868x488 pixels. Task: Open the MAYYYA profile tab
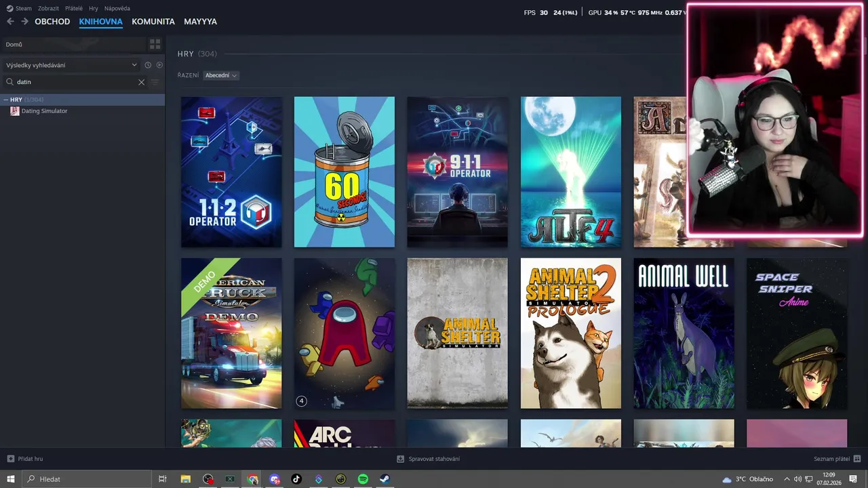(200, 22)
